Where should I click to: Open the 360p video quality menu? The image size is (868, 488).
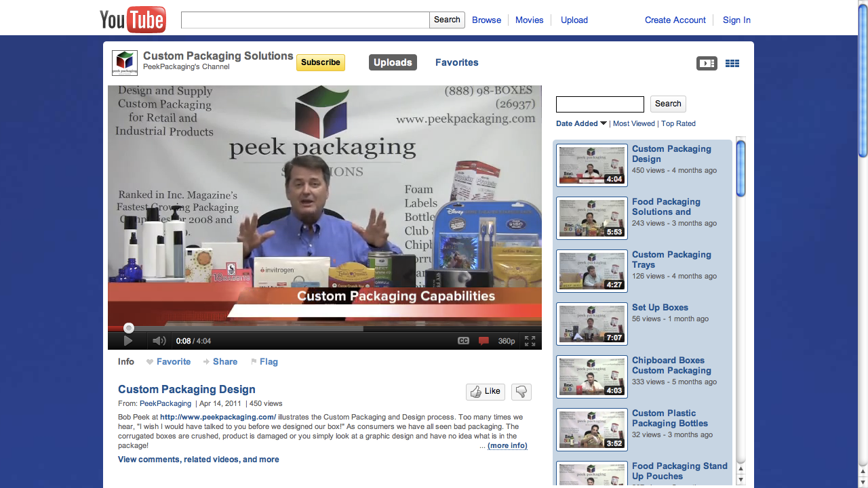[507, 341]
